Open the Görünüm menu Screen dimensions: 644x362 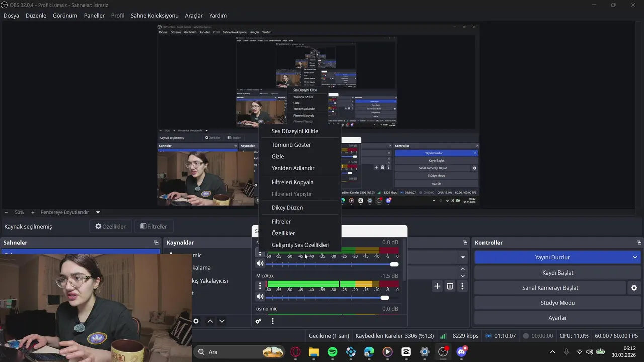click(x=65, y=16)
